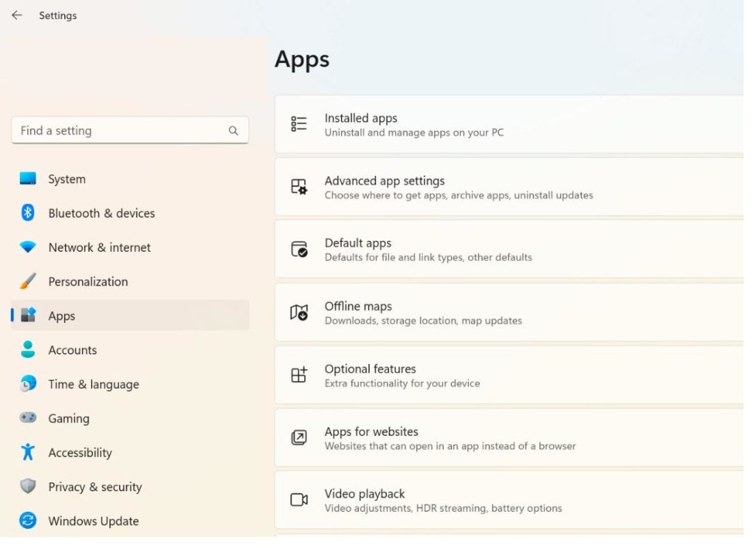The image size is (756, 548).
Task: Click the Video playback camera icon
Action: pos(299,500)
